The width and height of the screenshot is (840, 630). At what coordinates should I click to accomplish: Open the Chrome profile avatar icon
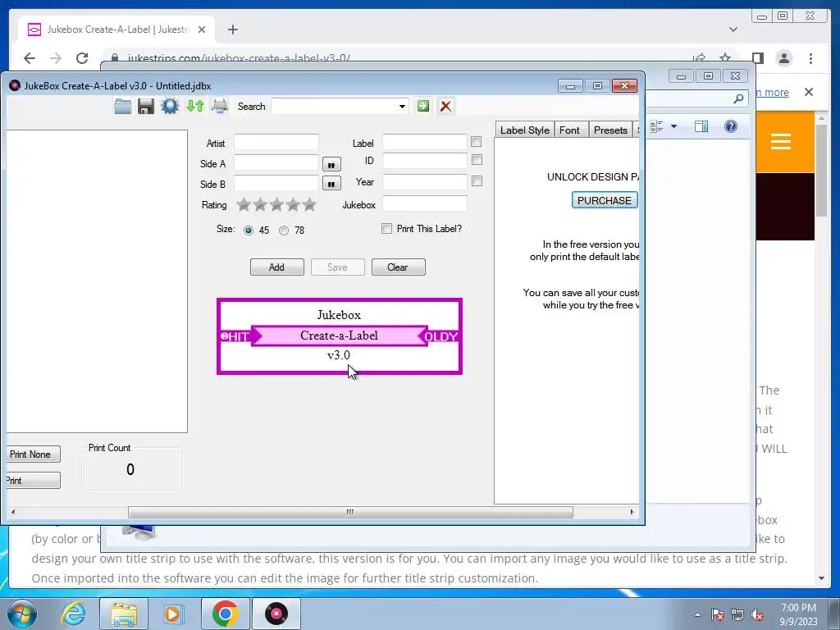point(784,58)
